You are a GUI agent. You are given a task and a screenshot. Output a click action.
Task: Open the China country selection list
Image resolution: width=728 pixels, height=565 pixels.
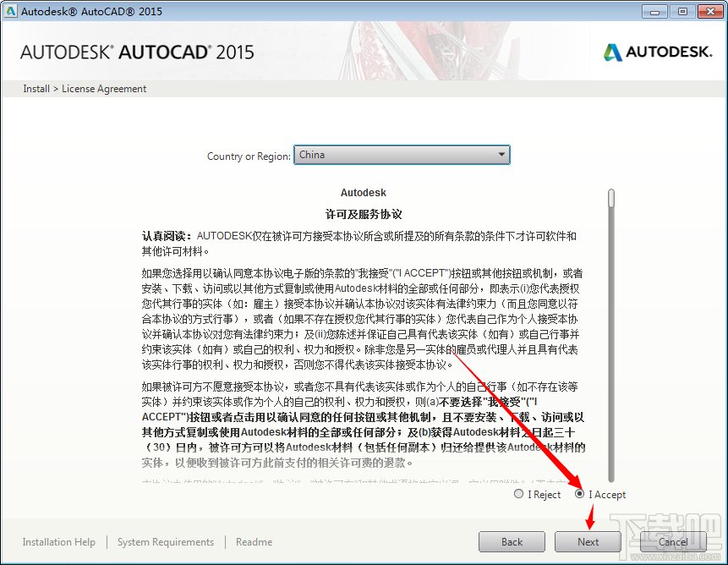402,155
